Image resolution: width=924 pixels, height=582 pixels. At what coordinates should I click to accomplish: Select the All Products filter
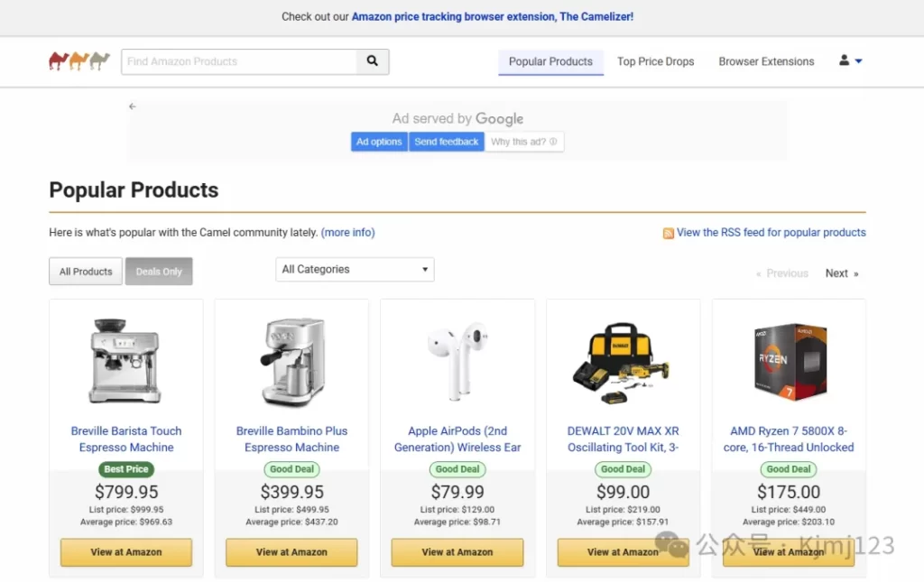[86, 272]
